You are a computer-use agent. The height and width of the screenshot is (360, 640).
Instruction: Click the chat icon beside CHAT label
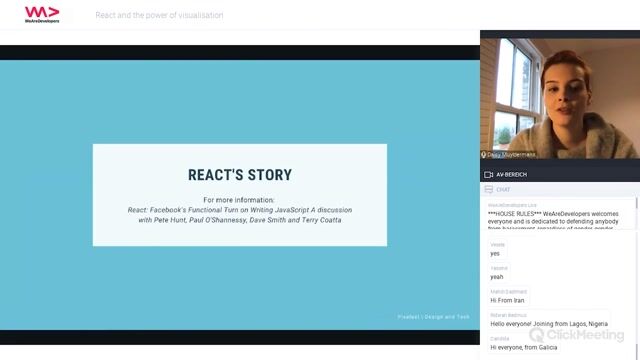489,189
